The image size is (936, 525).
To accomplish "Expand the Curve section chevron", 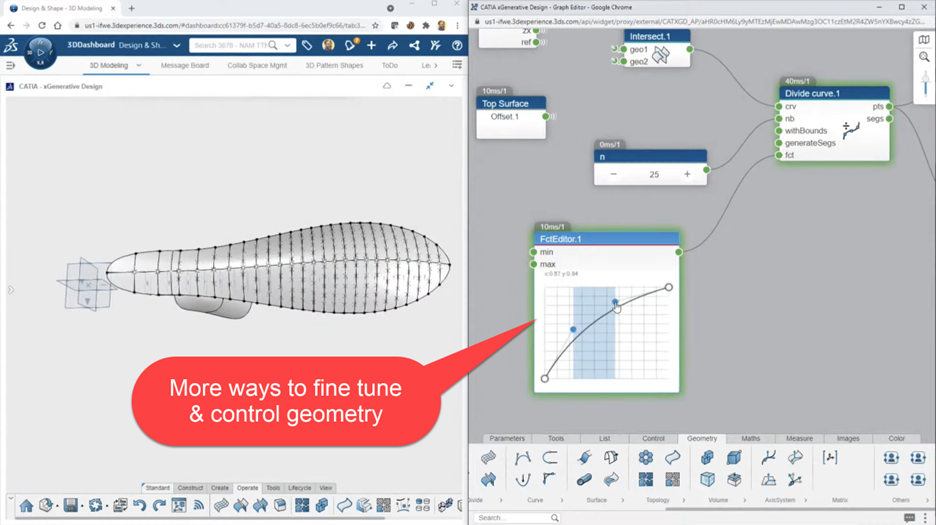I will [x=562, y=501].
